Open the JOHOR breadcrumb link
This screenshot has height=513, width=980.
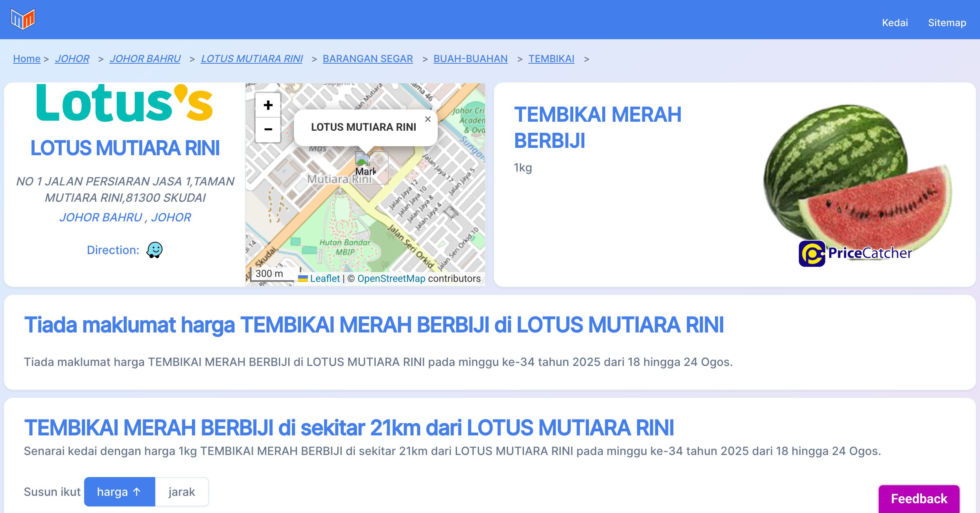tap(72, 59)
